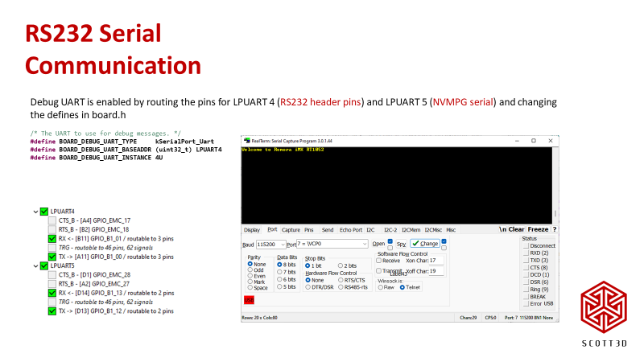Enable CTS_B [A4] GPIO_EMC_17 checkbox

[52, 220]
